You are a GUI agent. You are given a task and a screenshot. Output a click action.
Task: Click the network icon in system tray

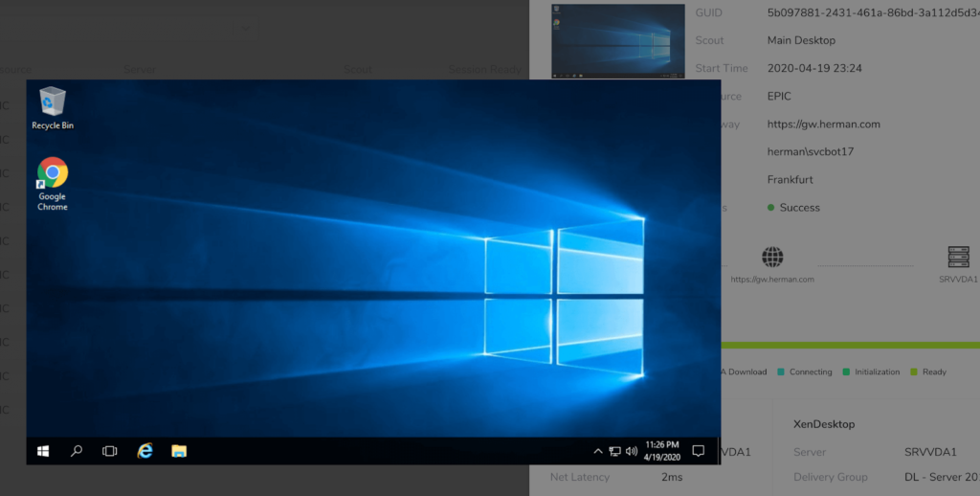click(615, 451)
